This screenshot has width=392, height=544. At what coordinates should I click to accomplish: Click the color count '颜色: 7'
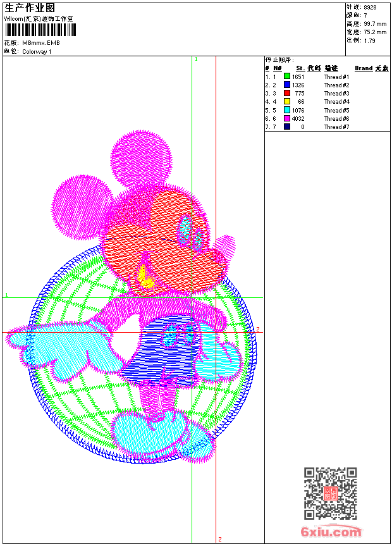pyautogui.click(x=356, y=15)
